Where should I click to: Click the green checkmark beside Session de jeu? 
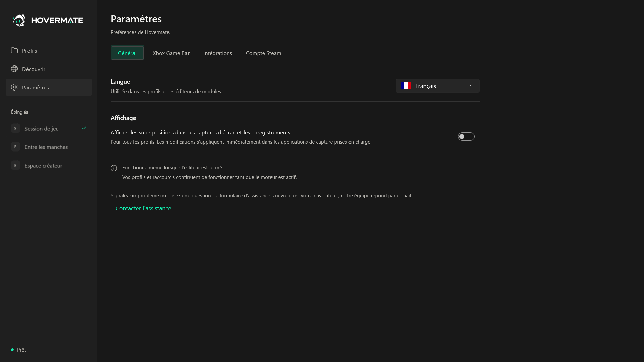coord(84,128)
